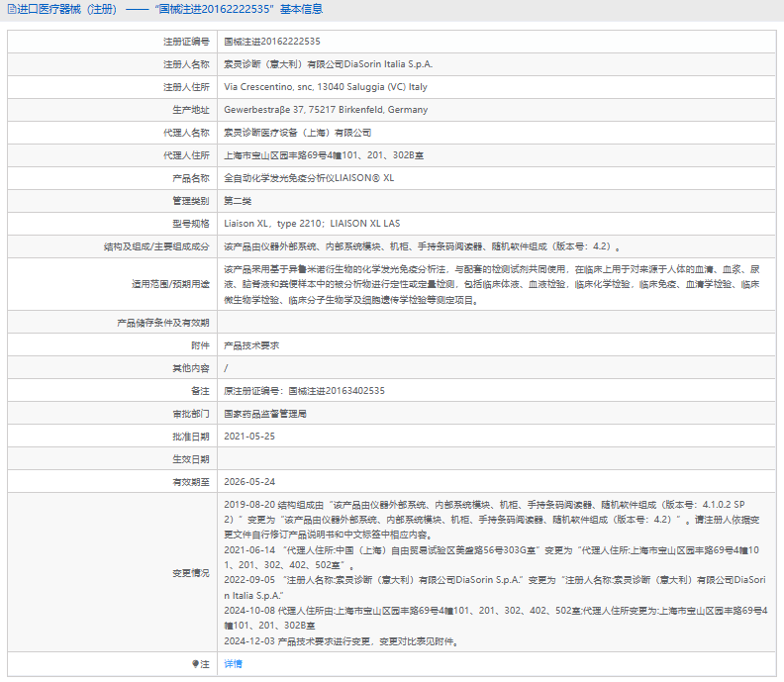Select management class value 第二类
The height and width of the screenshot is (682, 784).
point(238,201)
